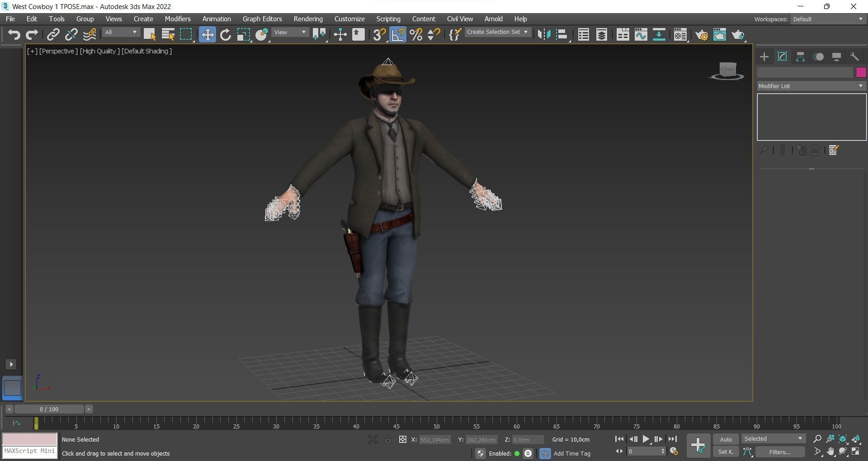The width and height of the screenshot is (868, 461).
Task: Activate the Select and Move tool
Action: (x=207, y=35)
